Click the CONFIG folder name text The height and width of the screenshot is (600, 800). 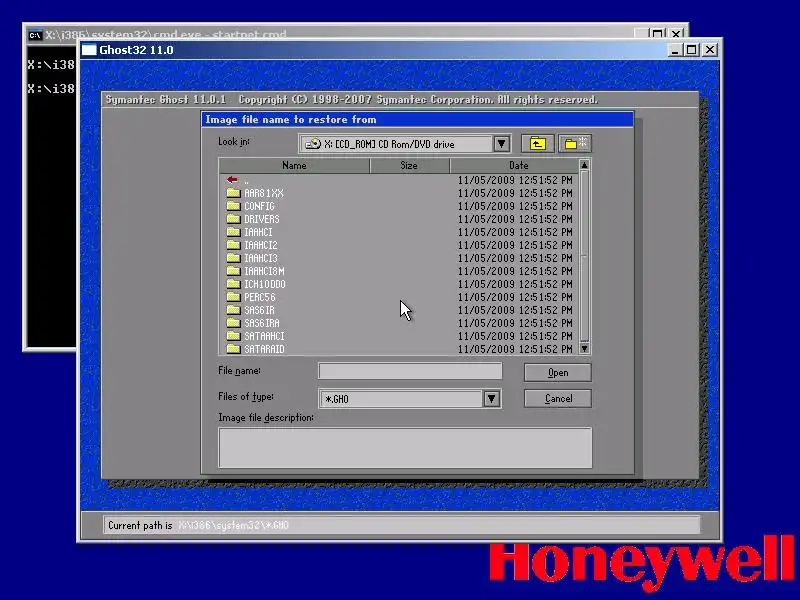coord(259,206)
